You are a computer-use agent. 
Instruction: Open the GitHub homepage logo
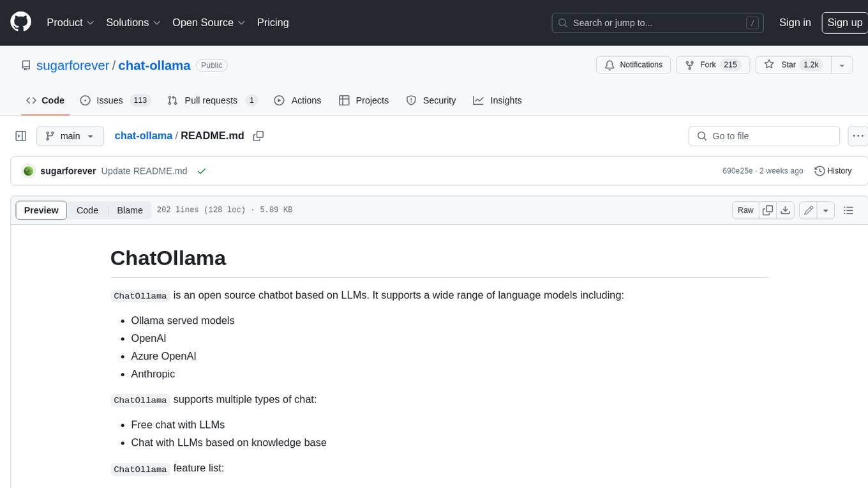point(20,22)
